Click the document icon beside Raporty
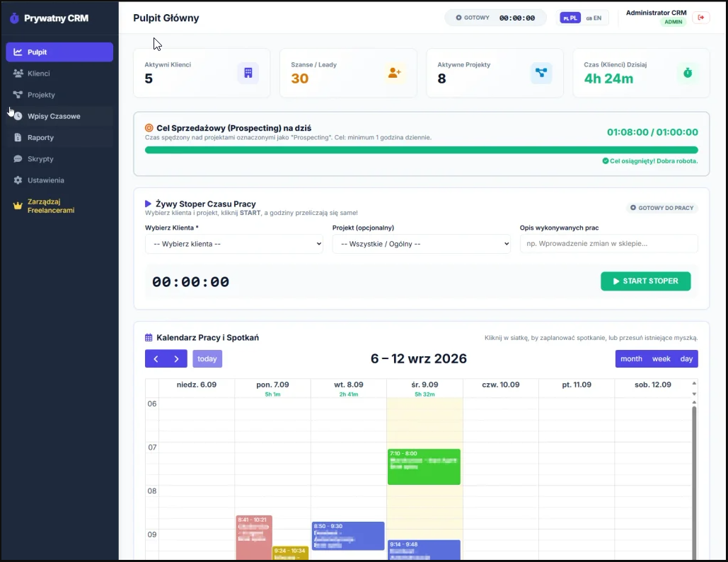 pyautogui.click(x=18, y=137)
